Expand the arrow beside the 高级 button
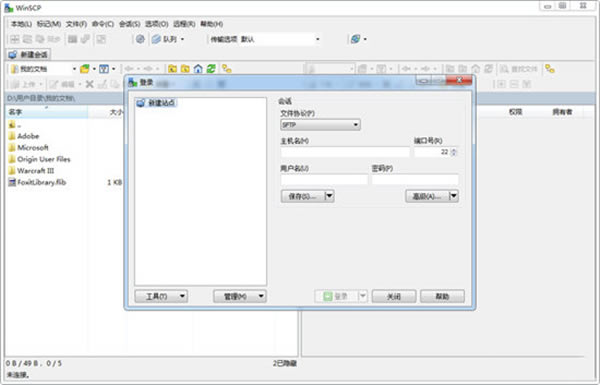Viewport: 600px width, 385px height. coord(454,196)
